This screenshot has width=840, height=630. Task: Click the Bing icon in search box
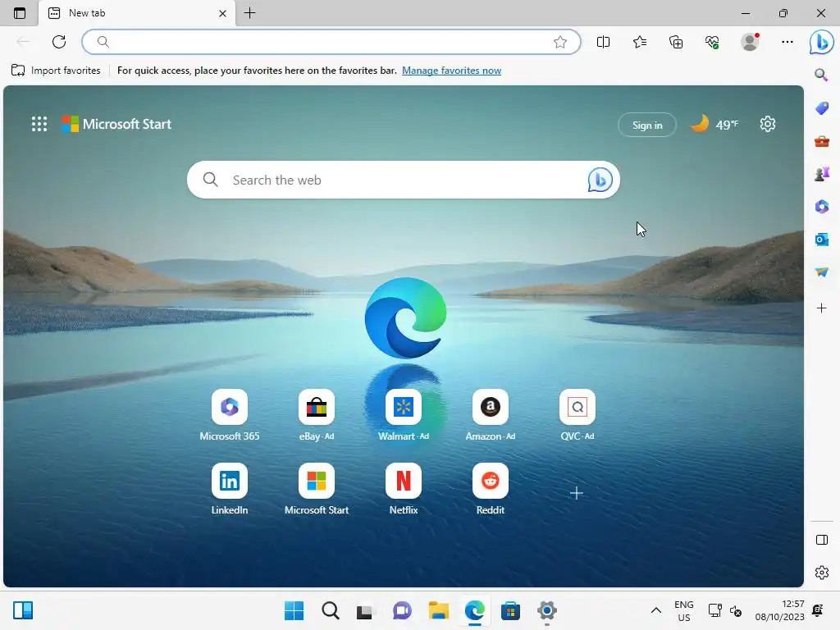600,180
